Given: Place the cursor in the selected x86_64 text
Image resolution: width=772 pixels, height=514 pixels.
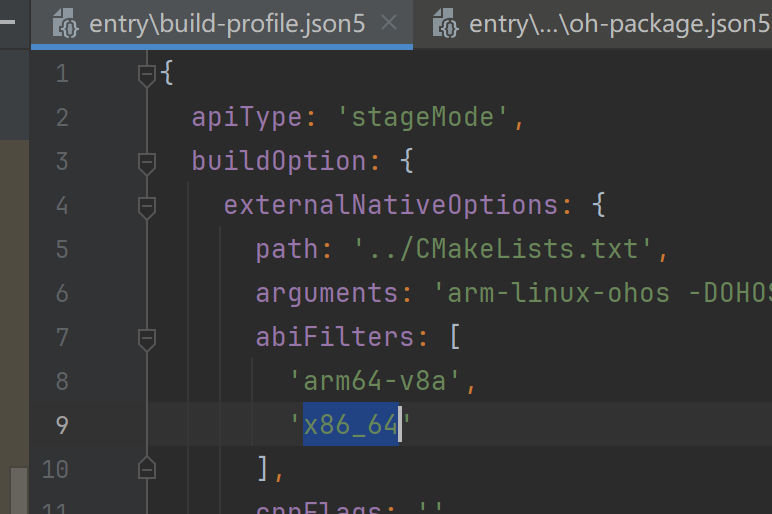Looking at the screenshot, I should [350, 425].
